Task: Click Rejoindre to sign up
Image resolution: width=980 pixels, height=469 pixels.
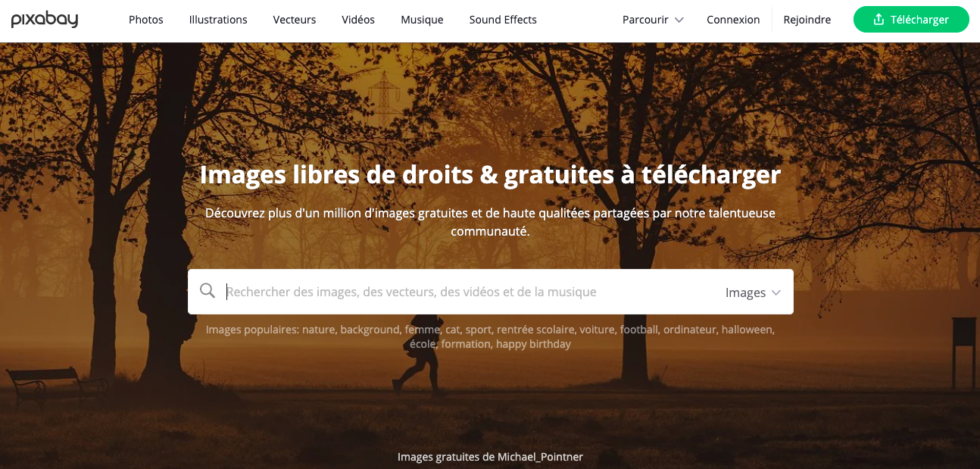Action: [807, 20]
